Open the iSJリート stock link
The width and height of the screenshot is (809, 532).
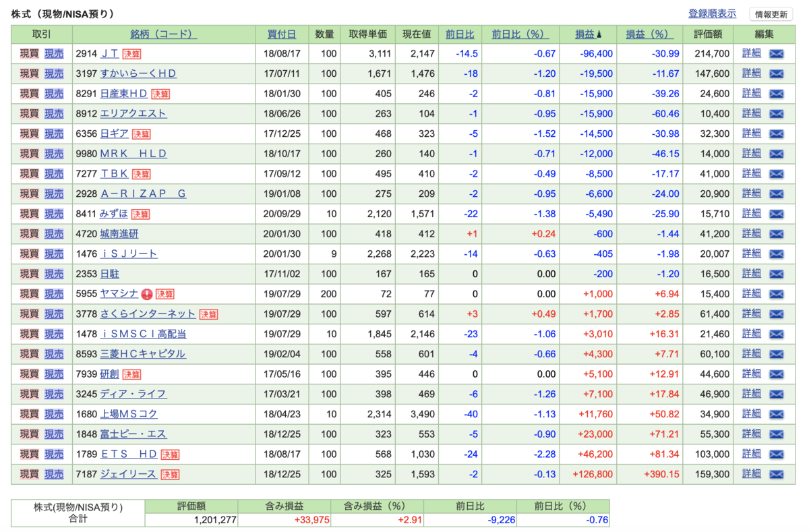129,254
